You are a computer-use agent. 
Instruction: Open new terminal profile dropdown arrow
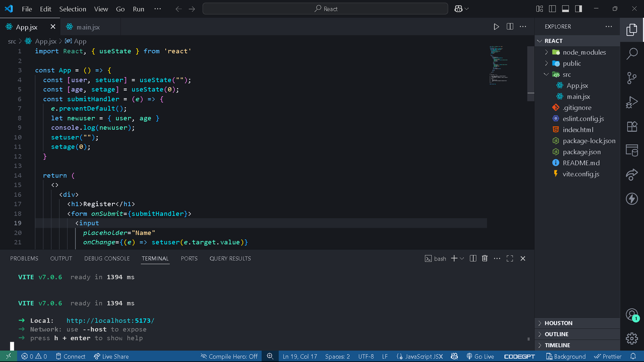pos(462,258)
